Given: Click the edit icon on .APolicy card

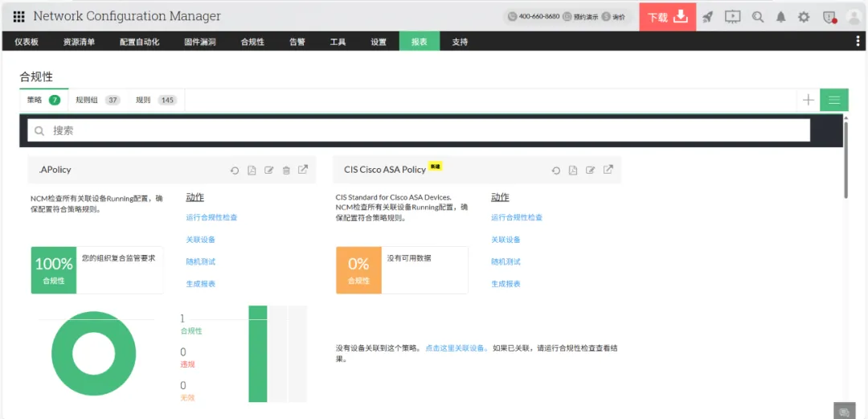Looking at the screenshot, I should coord(269,170).
